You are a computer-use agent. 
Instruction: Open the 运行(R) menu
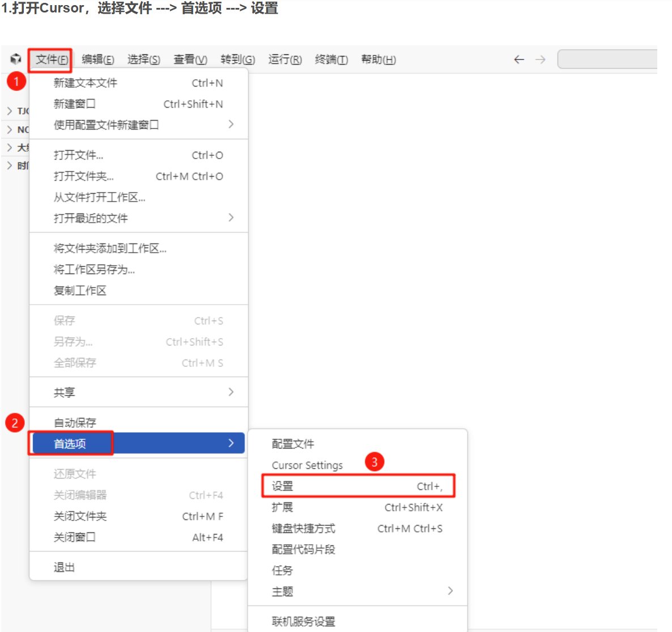tap(285, 59)
